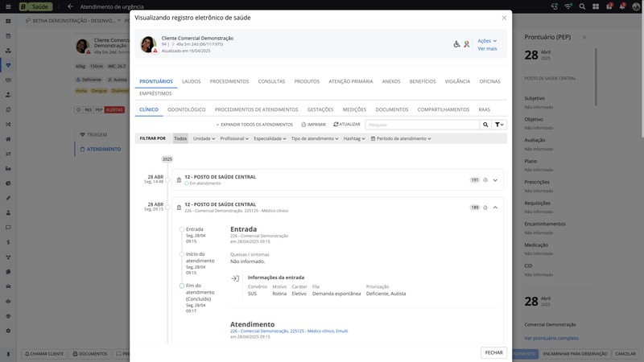
Task: Switch to the Odontológico sub-tab
Action: [187, 109]
